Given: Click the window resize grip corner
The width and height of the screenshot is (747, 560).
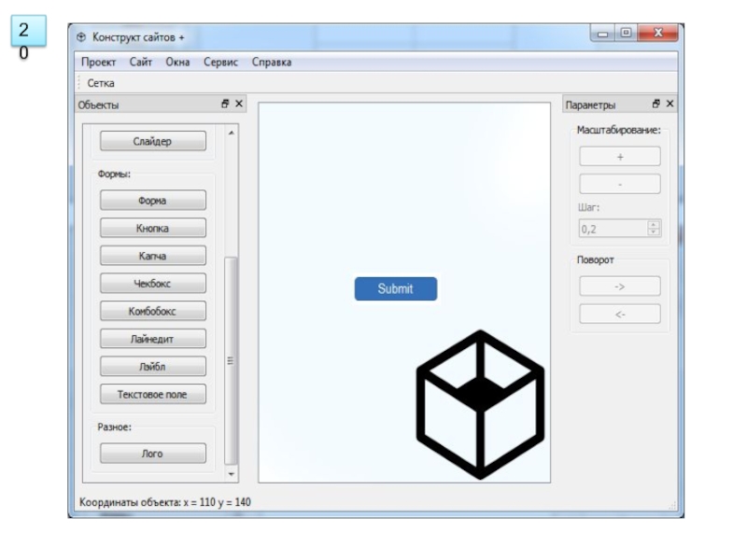Looking at the screenshot, I should coord(672,506).
